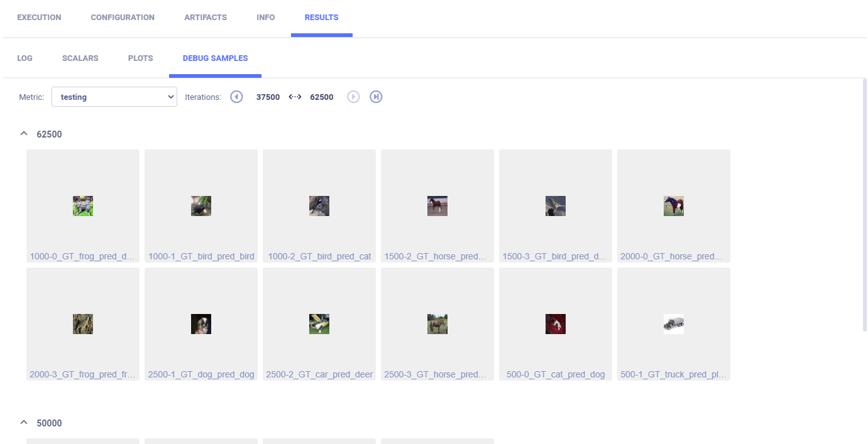
Task: Collapse the 62500 iteration section
Action: (24, 134)
